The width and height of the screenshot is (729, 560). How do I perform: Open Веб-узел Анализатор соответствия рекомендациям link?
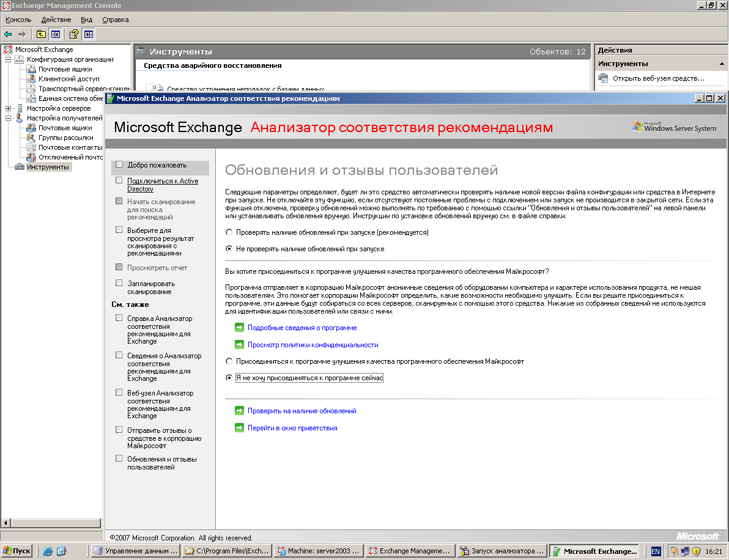tap(160, 404)
